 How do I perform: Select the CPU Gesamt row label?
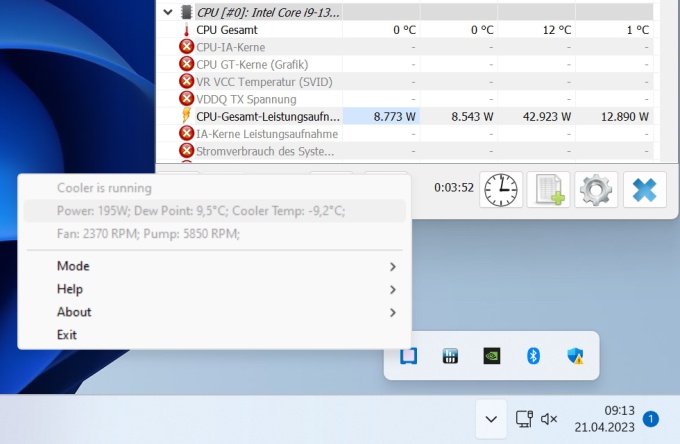click(227, 30)
